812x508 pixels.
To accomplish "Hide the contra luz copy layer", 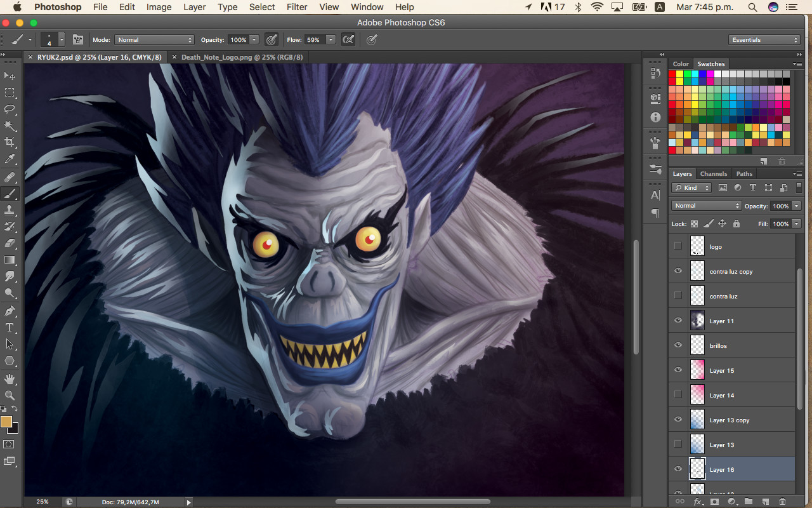I will point(678,271).
